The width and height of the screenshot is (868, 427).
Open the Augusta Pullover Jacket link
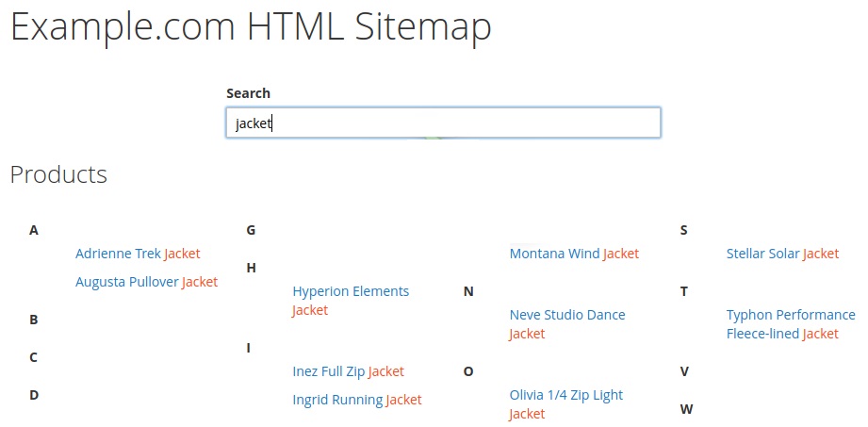point(147,282)
